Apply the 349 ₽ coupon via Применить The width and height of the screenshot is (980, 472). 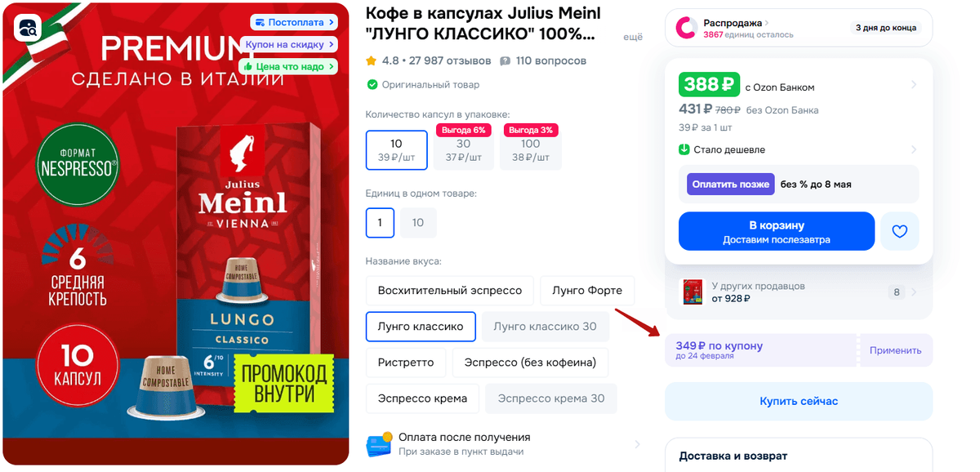tap(895, 350)
